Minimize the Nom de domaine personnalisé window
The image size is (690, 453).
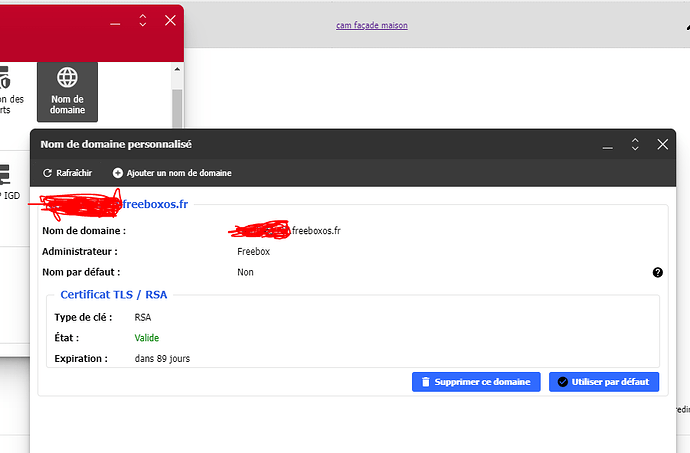point(608,145)
